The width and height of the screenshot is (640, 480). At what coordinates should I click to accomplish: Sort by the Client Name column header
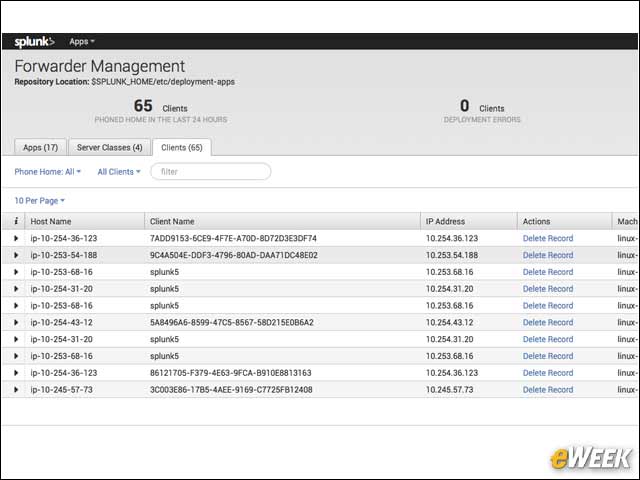172,221
